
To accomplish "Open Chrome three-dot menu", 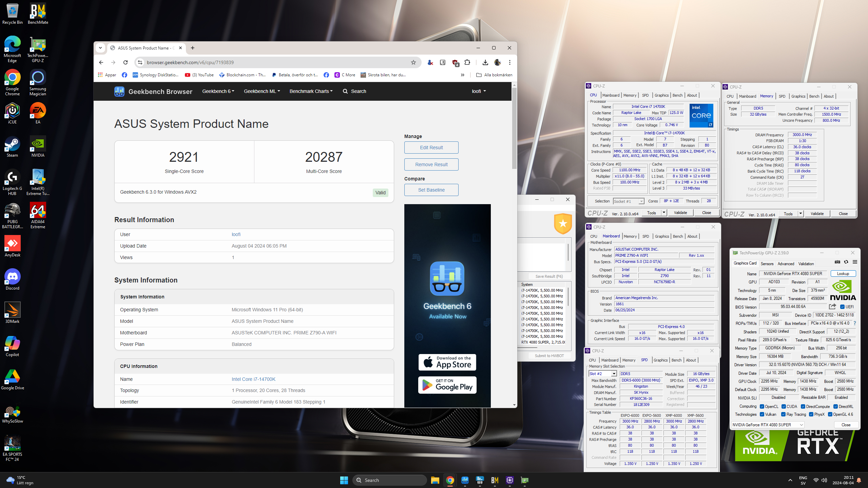I will point(509,62).
